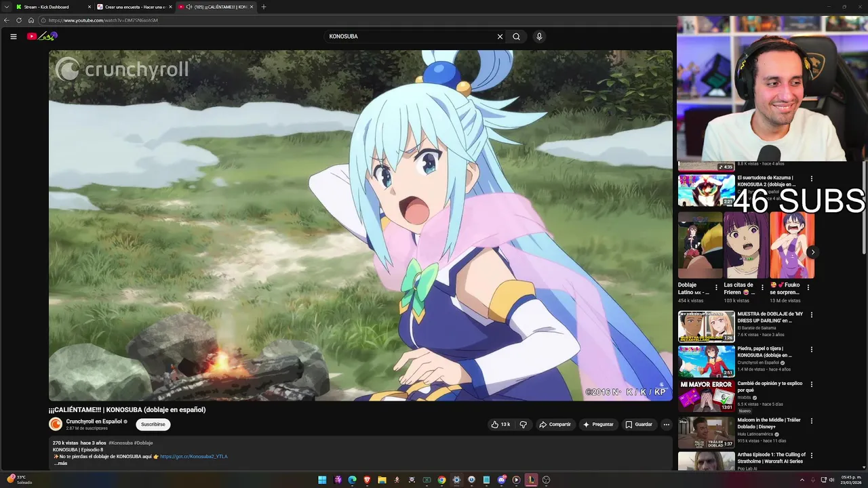
Task: Dislike the video with thumbs down
Action: [x=523, y=424]
